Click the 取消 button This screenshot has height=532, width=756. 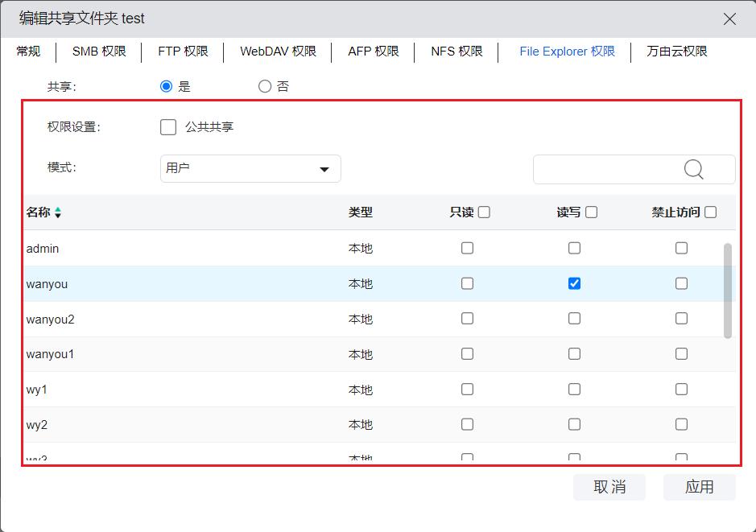[x=609, y=487]
